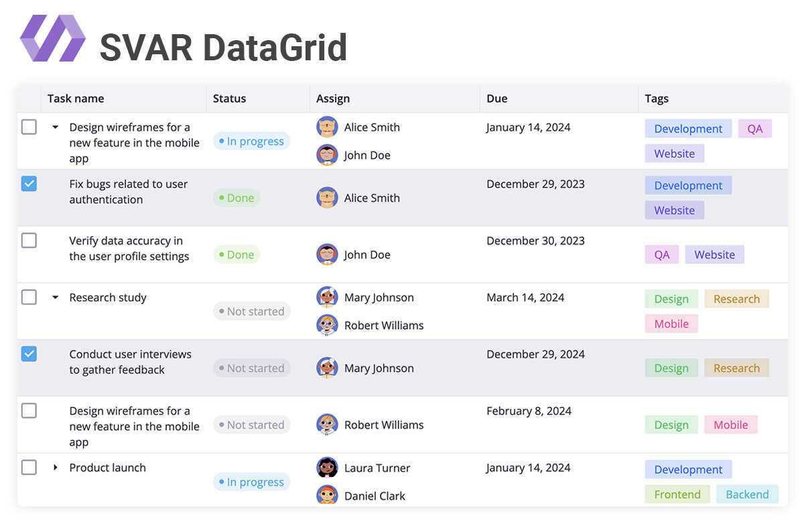804x532 pixels.
Task: Click the Development tag on Fix bugs row
Action: [688, 185]
